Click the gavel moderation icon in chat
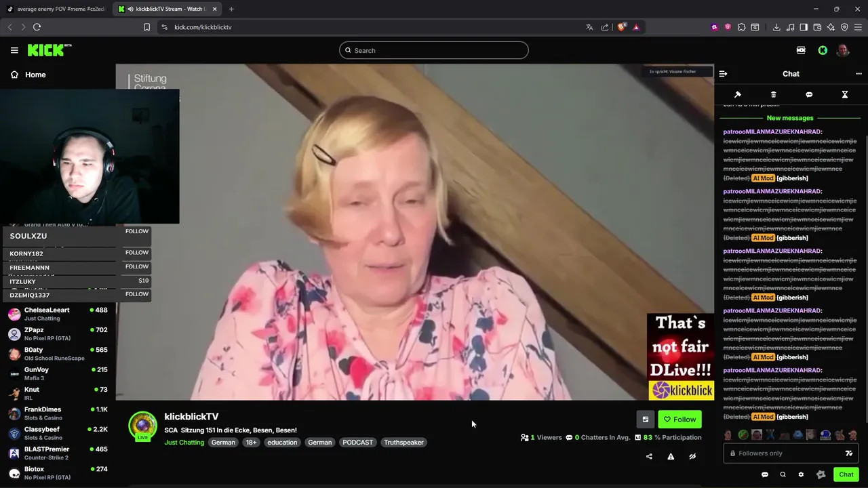Image resolution: width=868 pixels, height=488 pixels. point(738,95)
